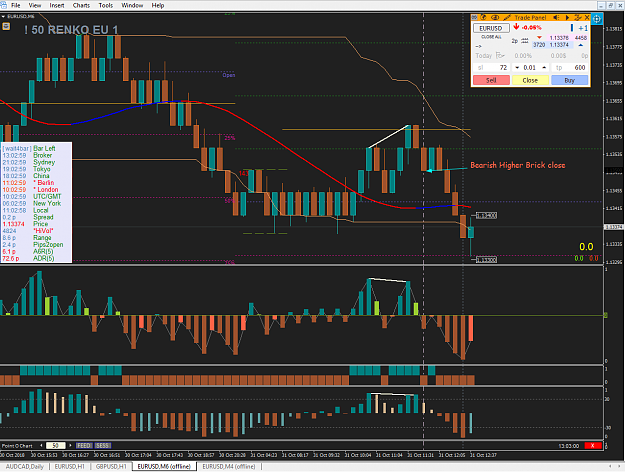The width and height of the screenshot is (625, 472).
Task: Click the Pips2open row in info panel
Action: point(33,245)
